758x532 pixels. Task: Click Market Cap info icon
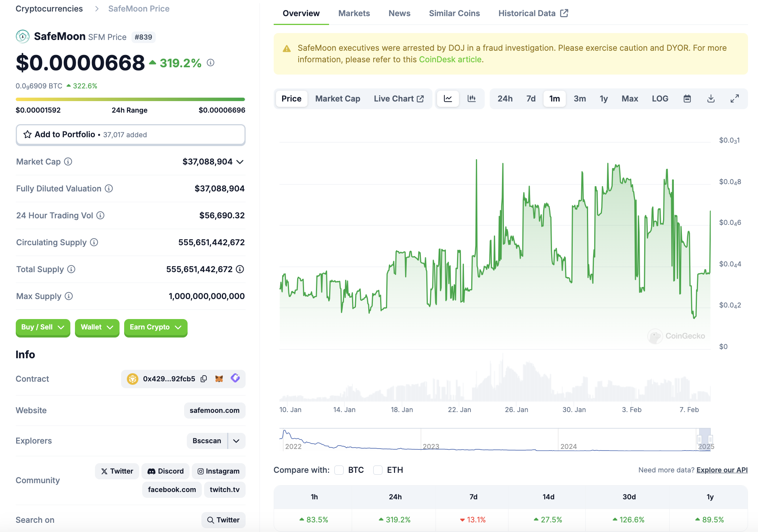68,161
